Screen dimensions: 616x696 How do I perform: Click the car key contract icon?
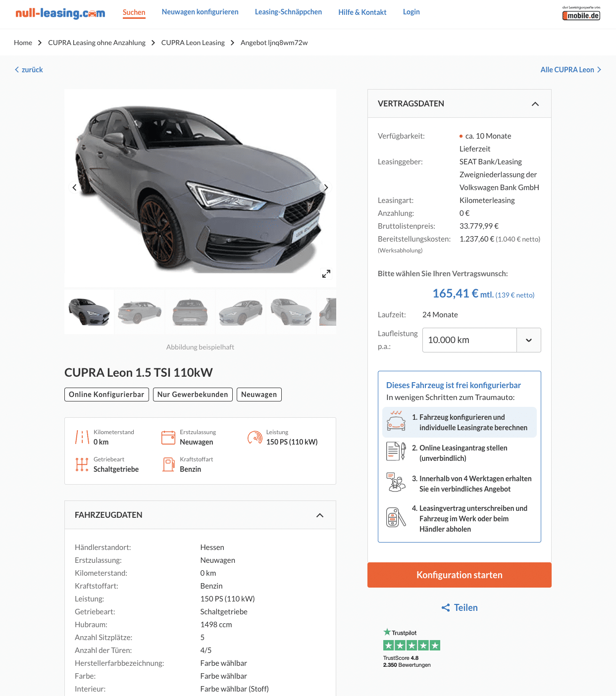(x=396, y=517)
